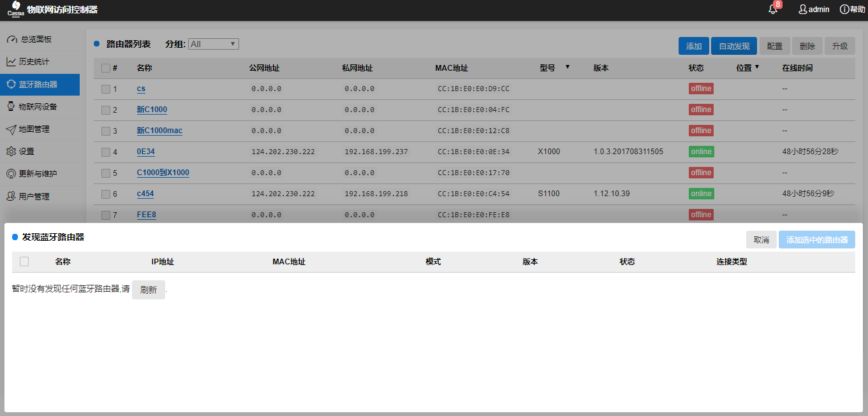Expand the 位置 column filter arrow

(757, 67)
